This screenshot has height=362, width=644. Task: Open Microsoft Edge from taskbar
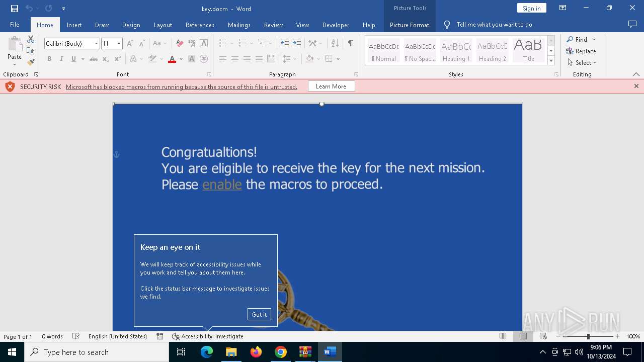(x=207, y=352)
